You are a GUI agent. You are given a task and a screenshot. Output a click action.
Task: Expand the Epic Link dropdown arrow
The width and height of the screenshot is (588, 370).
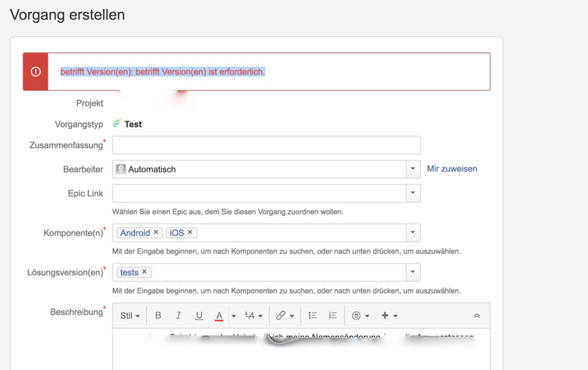(413, 193)
